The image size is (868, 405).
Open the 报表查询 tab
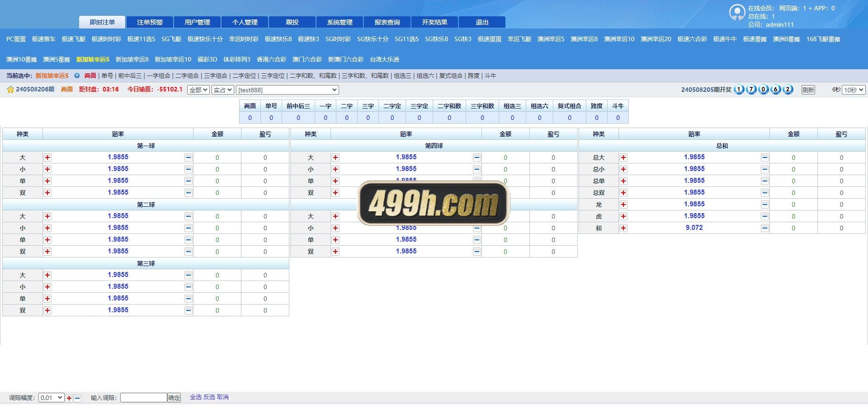pos(387,22)
